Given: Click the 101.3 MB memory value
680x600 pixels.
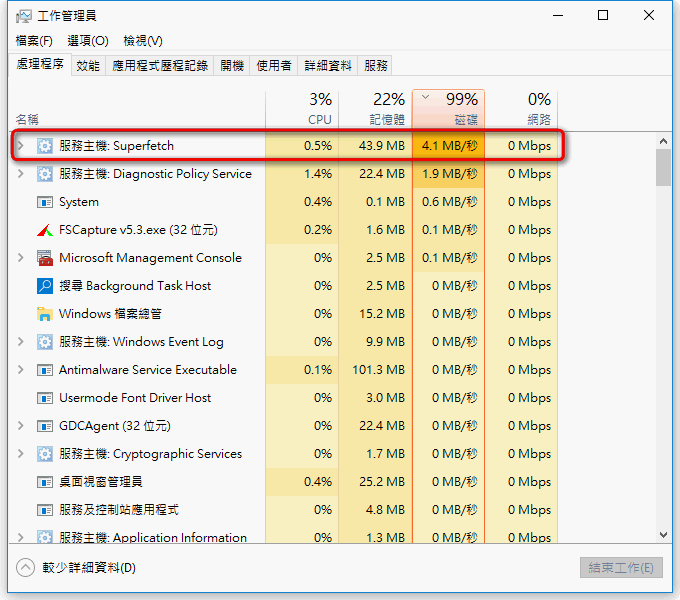Looking at the screenshot, I should click(x=378, y=370).
